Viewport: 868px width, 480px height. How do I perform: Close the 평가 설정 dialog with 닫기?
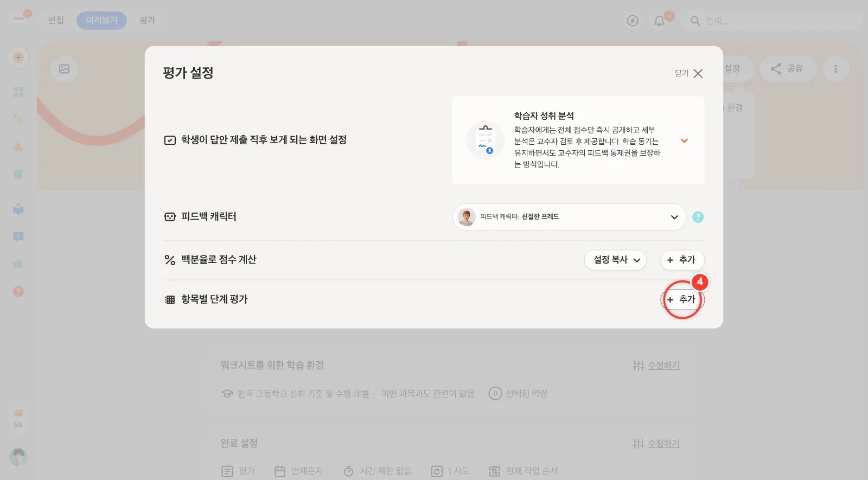[x=689, y=73]
